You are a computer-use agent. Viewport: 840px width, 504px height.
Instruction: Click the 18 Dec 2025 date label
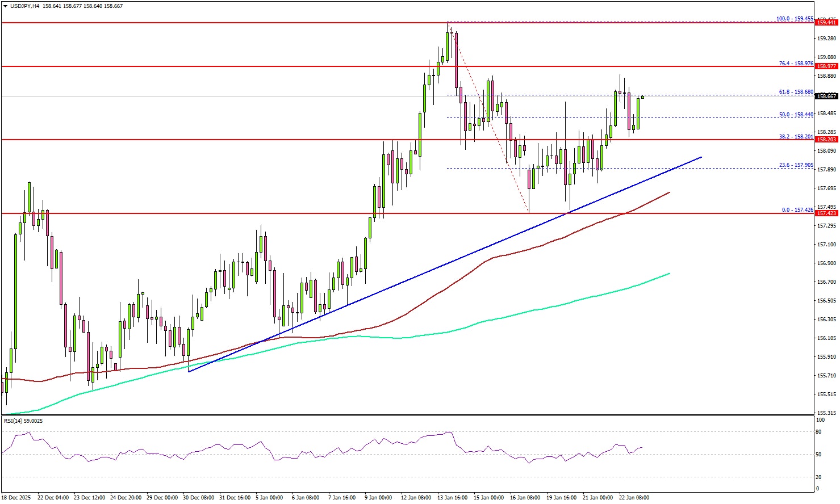click(18, 498)
